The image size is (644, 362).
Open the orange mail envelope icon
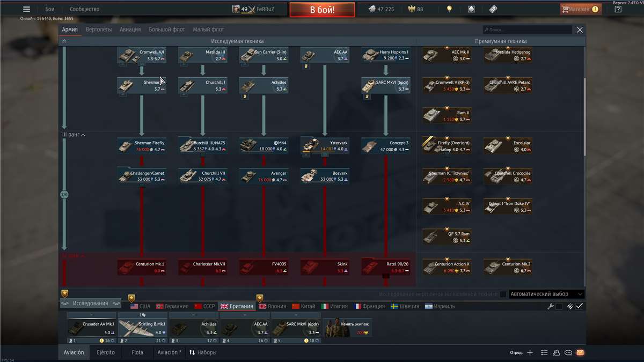[x=580, y=353]
